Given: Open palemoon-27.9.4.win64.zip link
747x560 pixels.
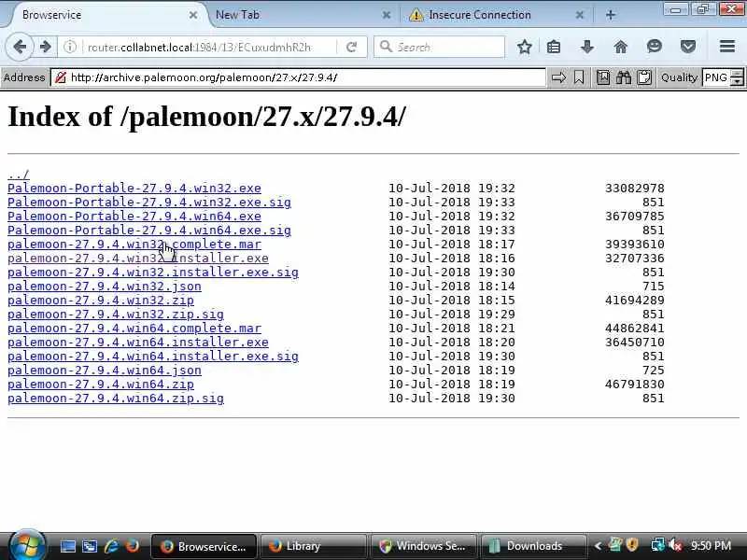Looking at the screenshot, I should pyautogui.click(x=101, y=385).
